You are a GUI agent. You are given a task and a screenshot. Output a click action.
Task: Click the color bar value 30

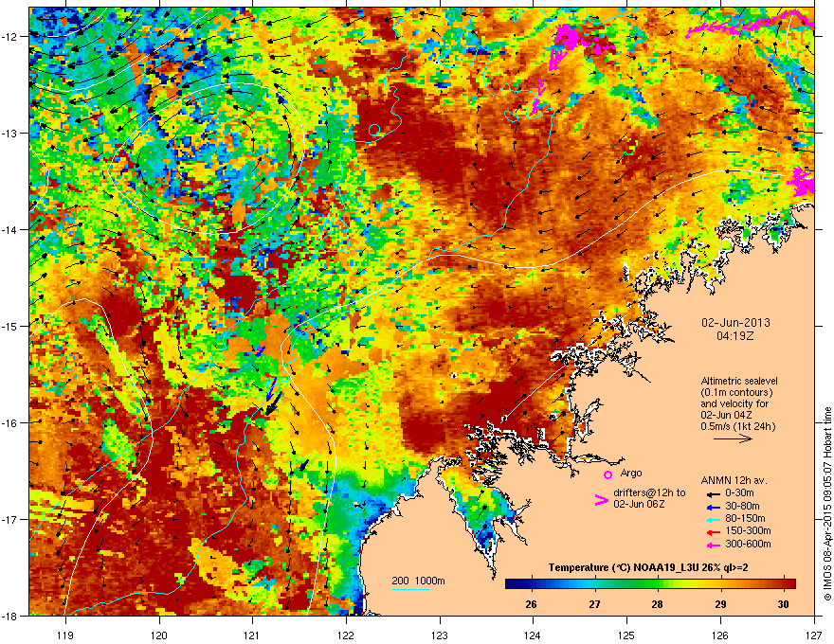point(783,604)
